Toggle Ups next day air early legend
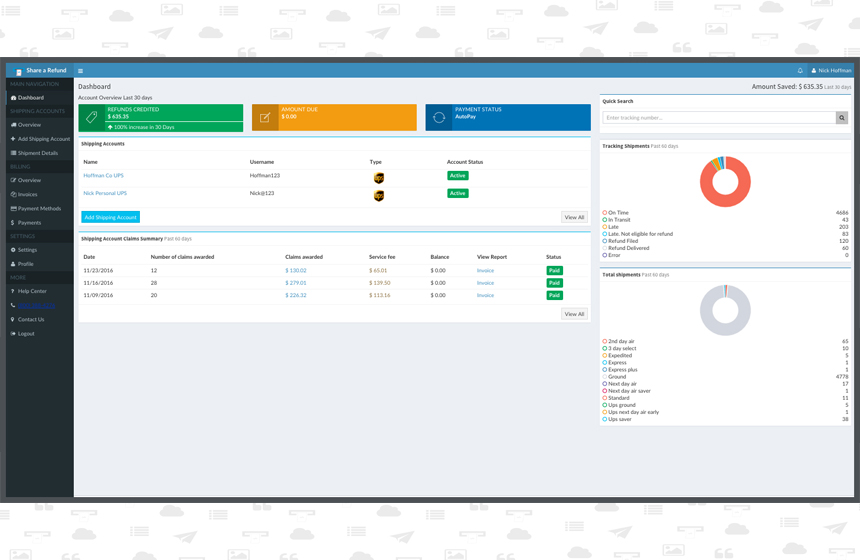The height and width of the screenshot is (560, 860). coord(631,413)
